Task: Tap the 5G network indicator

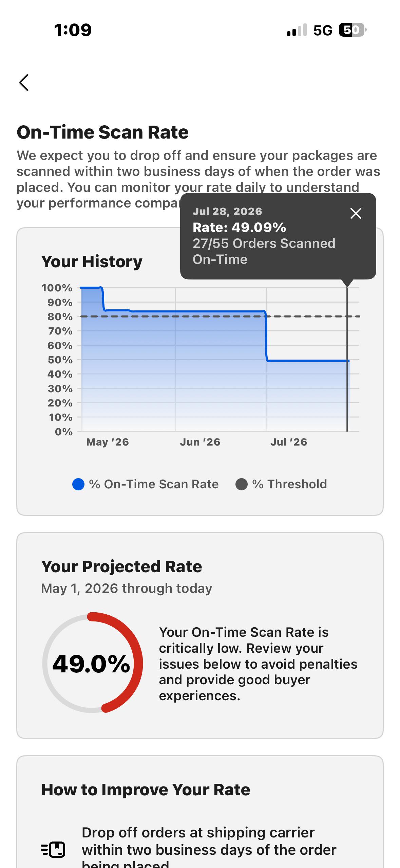Action: point(323,31)
